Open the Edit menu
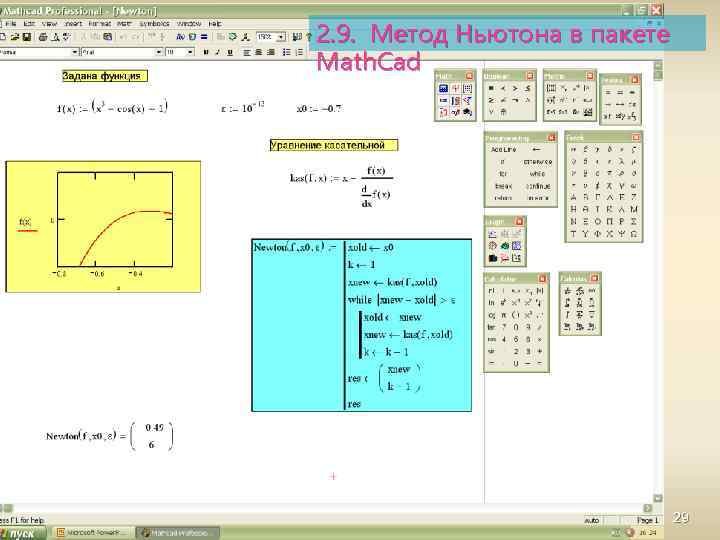Screen dimensions: 720x540 pos(29,23)
